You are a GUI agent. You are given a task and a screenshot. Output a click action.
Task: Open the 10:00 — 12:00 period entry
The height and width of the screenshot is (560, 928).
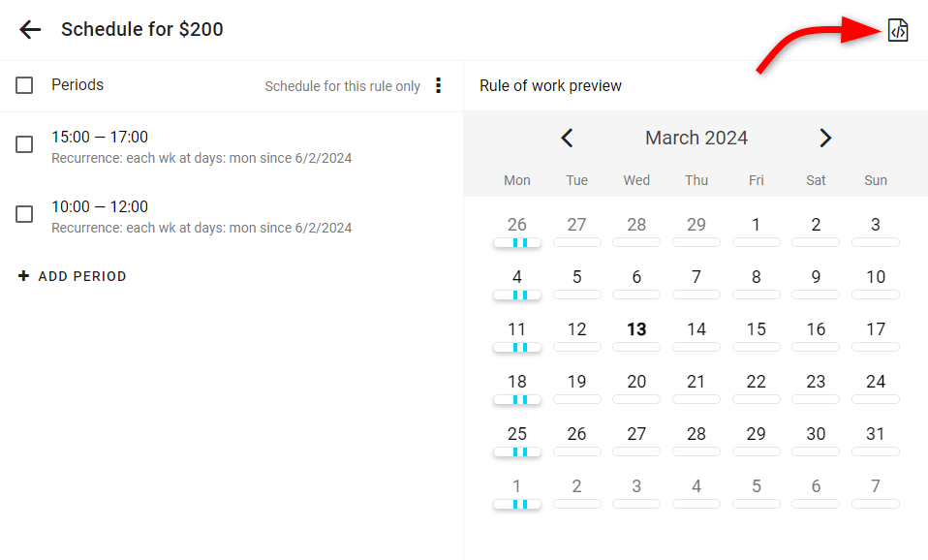point(201,217)
